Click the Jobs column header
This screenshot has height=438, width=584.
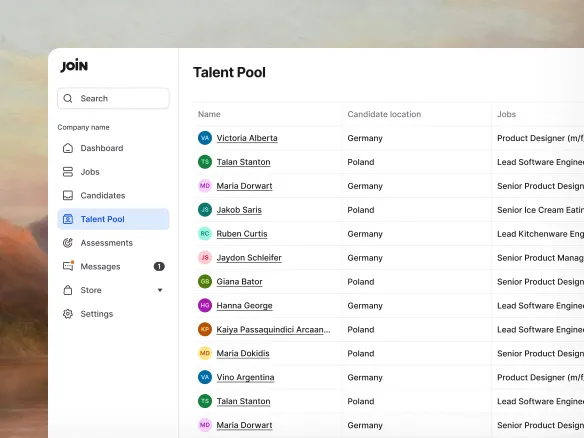click(507, 114)
